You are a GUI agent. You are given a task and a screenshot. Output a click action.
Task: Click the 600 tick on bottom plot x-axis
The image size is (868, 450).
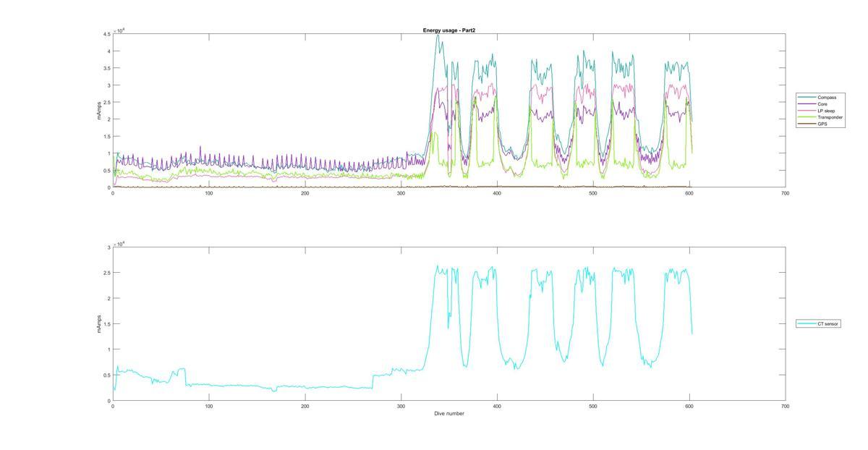[x=689, y=407]
